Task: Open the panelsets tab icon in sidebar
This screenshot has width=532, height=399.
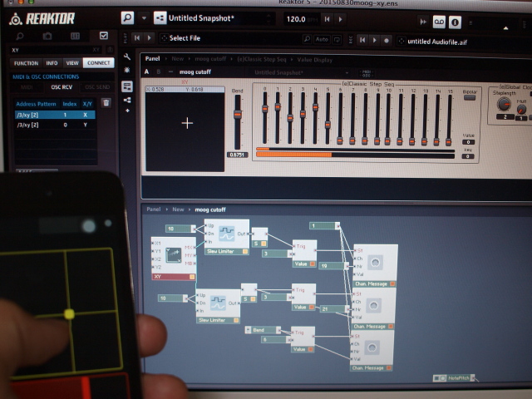Action: point(75,36)
